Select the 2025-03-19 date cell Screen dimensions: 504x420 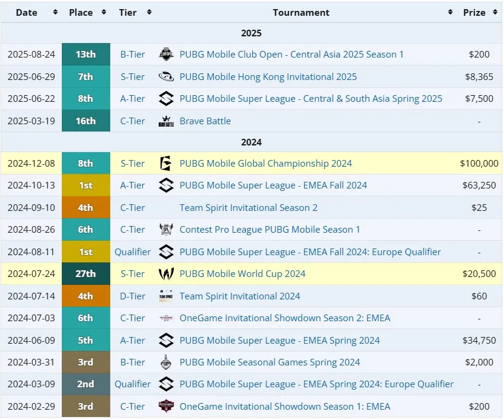click(31, 121)
